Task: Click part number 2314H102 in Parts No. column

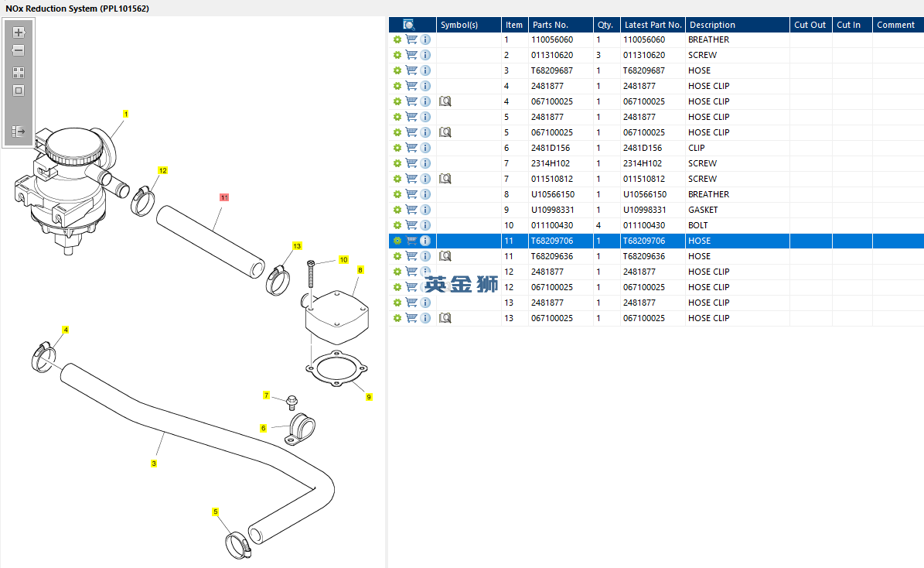Action: [x=551, y=163]
